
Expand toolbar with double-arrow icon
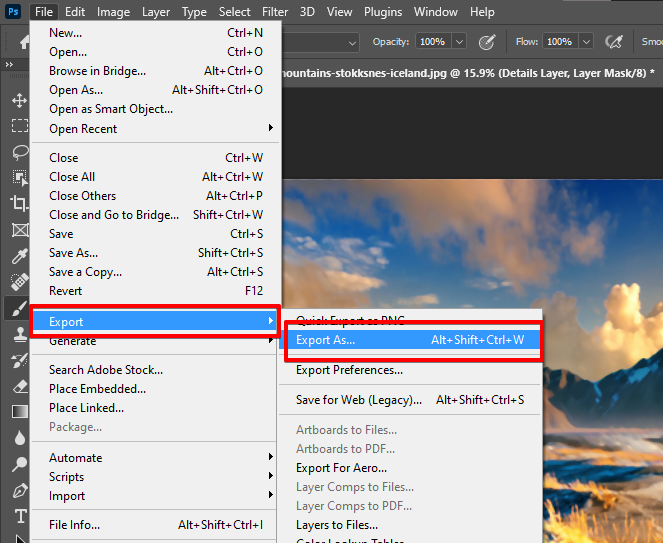[x=9, y=64]
